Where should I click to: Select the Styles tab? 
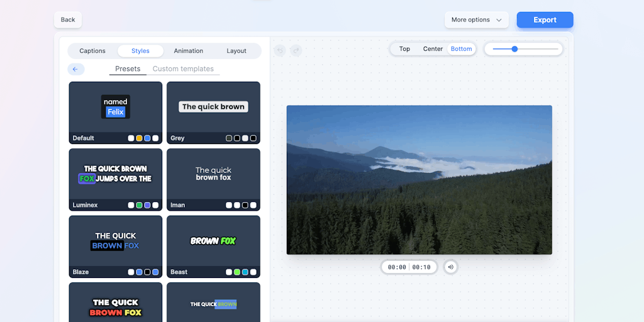click(x=140, y=51)
